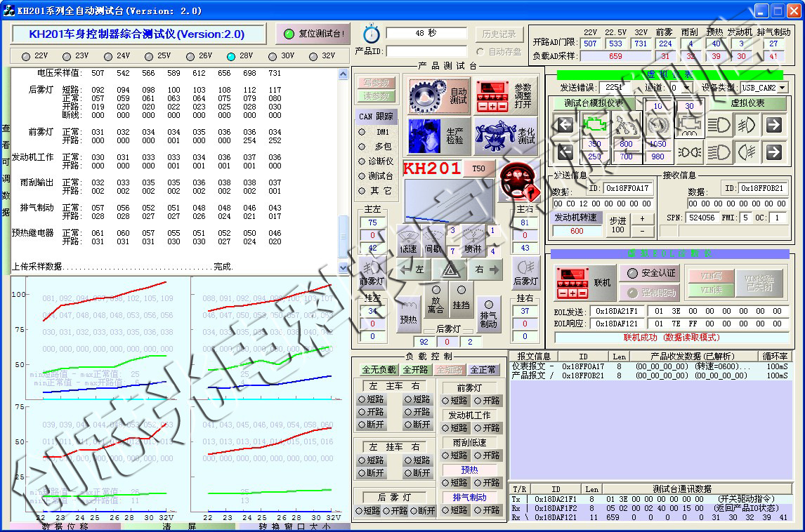Click the 复位测试台 reset button
The width and height of the screenshot is (805, 532).
(313, 34)
